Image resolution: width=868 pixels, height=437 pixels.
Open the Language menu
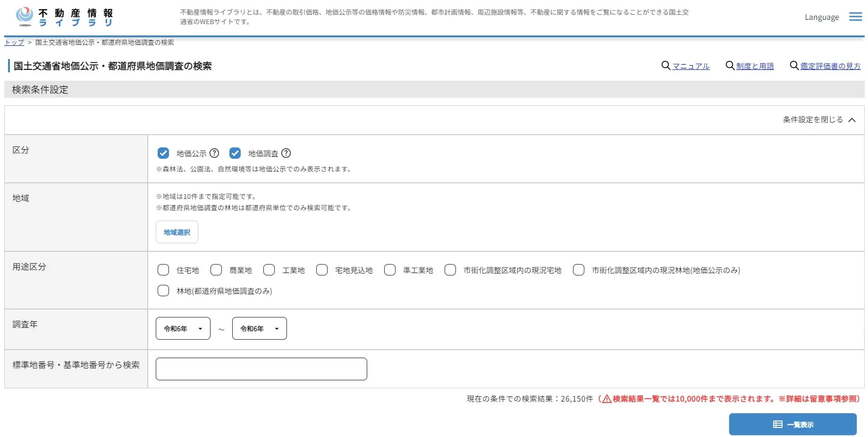(x=821, y=17)
